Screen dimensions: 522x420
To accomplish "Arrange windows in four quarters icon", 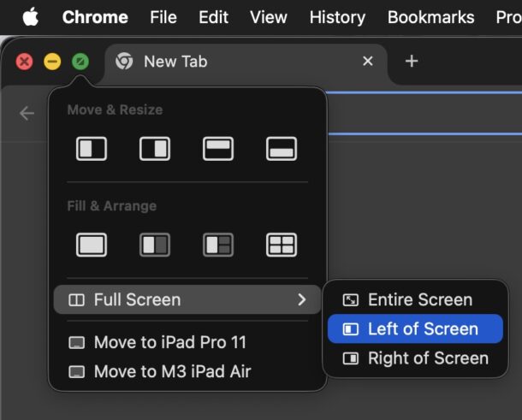I will pos(282,245).
